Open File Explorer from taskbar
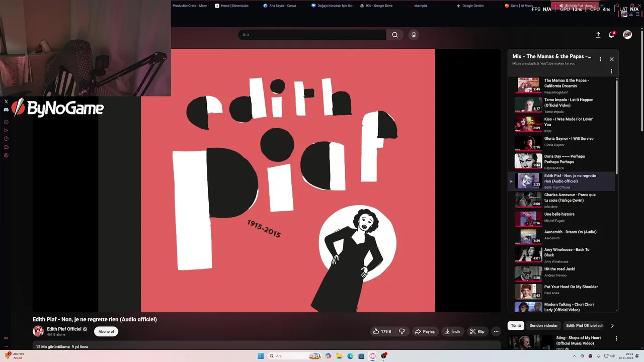 tap(340, 356)
